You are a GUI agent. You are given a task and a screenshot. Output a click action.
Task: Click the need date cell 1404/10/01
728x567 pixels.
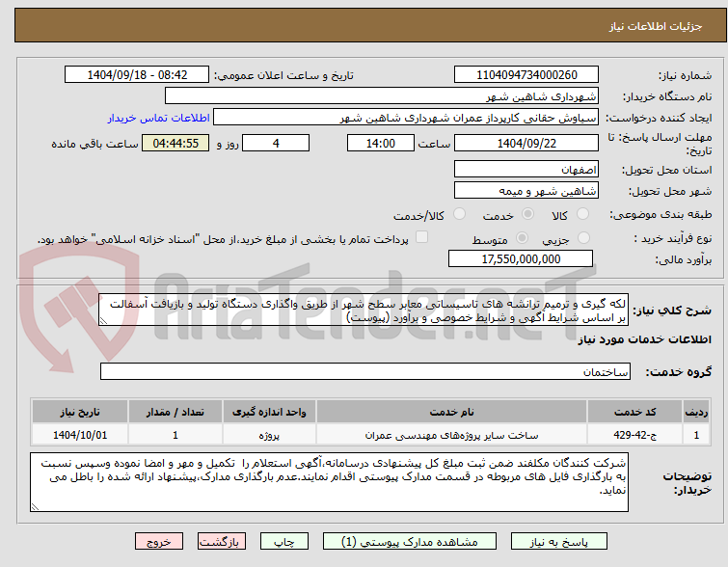(x=80, y=435)
